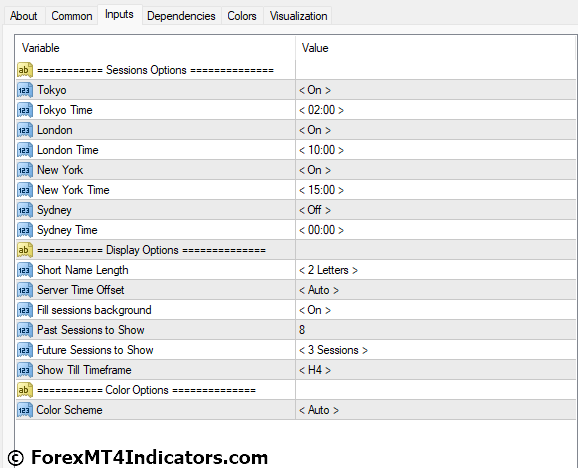Image resolution: width=578 pixels, height=468 pixels.
Task: Toggle the Sydney session Off value
Action: tap(315, 210)
